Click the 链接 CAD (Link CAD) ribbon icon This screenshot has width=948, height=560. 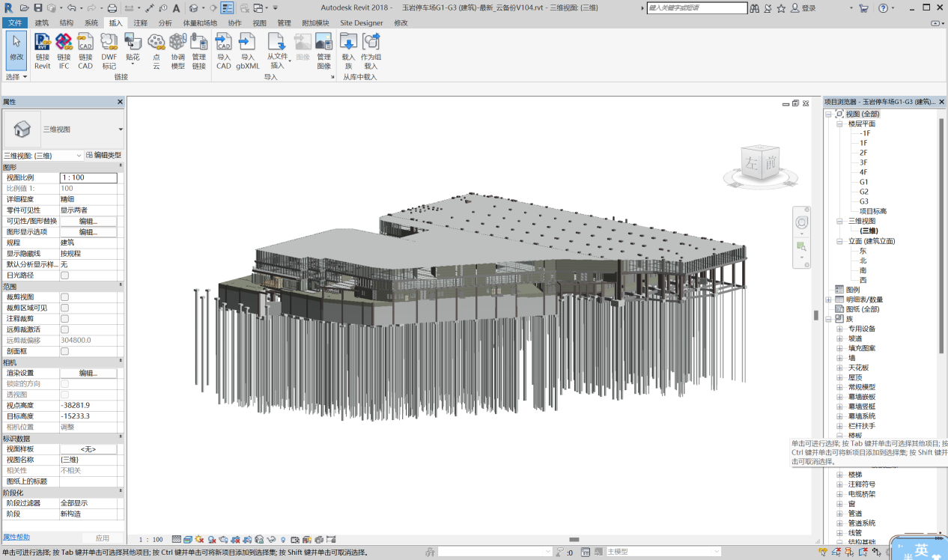click(x=85, y=51)
